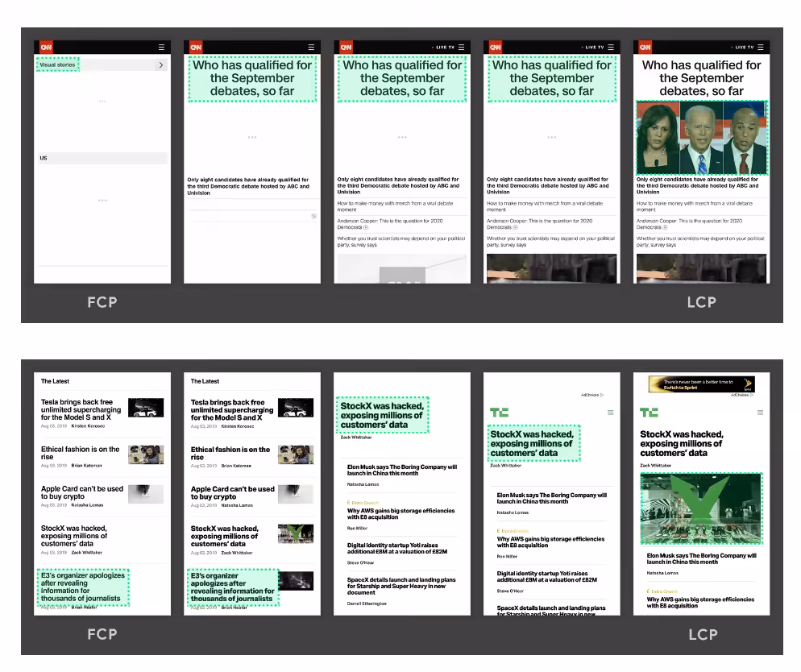Open Anderson Cooper story in LCP frame
This screenshot has width=801, height=672.
pos(689,224)
